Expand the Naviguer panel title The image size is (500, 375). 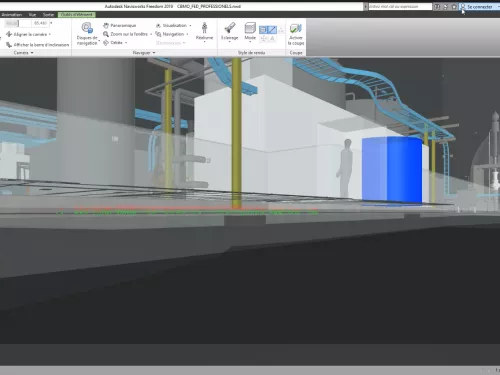coord(144,53)
